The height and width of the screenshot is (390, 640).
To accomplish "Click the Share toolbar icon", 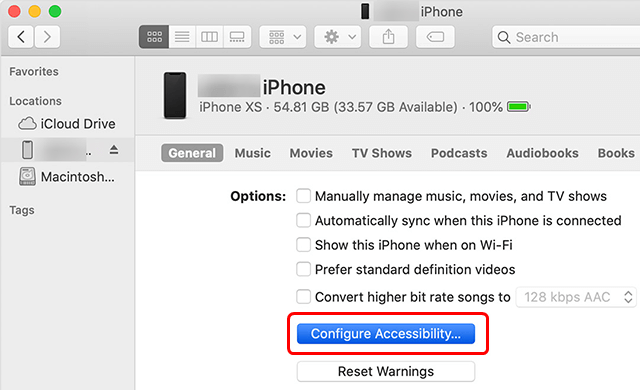I will point(388,37).
